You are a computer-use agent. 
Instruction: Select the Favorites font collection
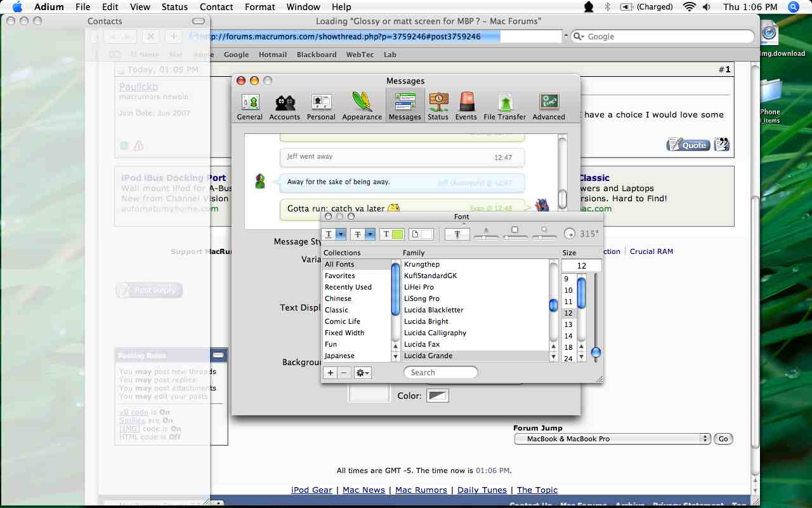coord(357,276)
